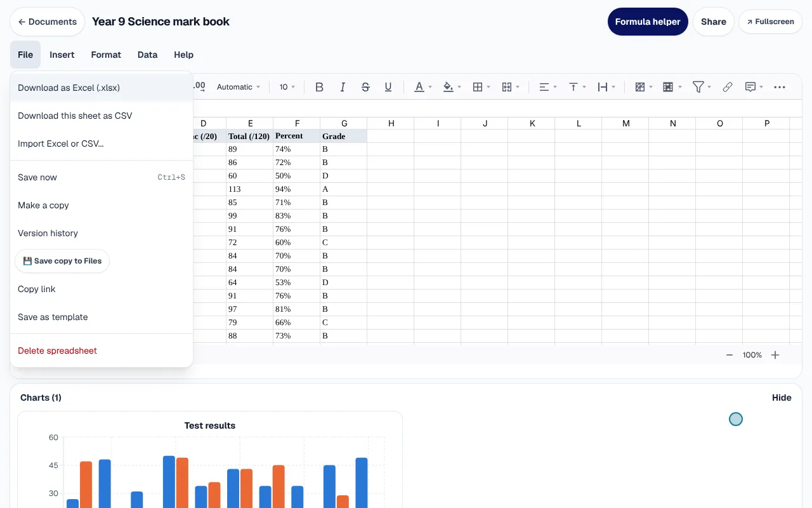Choose Import Excel or CSV…
The width and height of the screenshot is (812, 508).
pos(101,144)
